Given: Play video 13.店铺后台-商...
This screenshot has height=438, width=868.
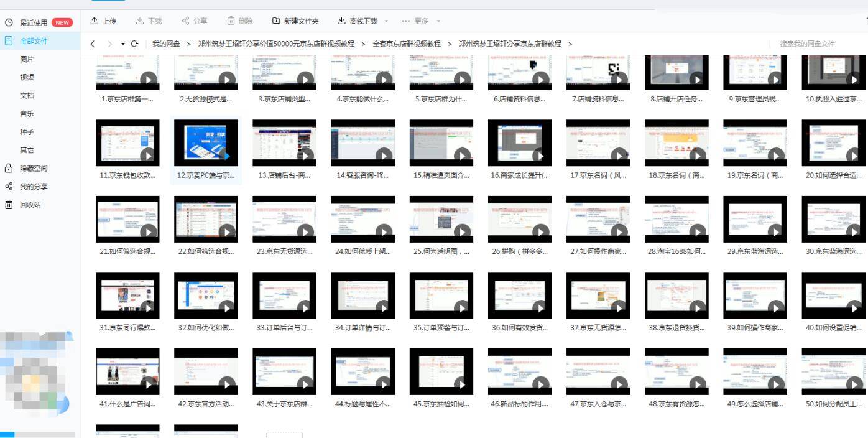Looking at the screenshot, I should 305,156.
